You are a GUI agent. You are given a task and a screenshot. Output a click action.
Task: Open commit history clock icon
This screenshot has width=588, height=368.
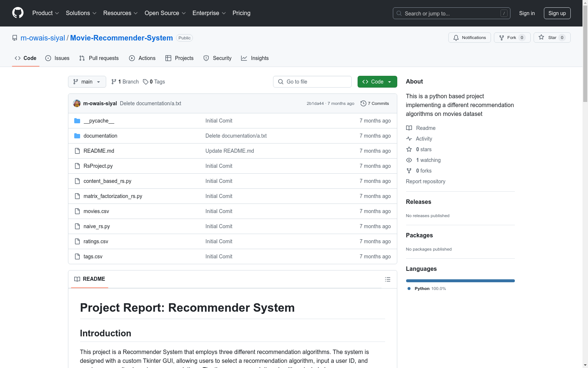click(x=363, y=103)
